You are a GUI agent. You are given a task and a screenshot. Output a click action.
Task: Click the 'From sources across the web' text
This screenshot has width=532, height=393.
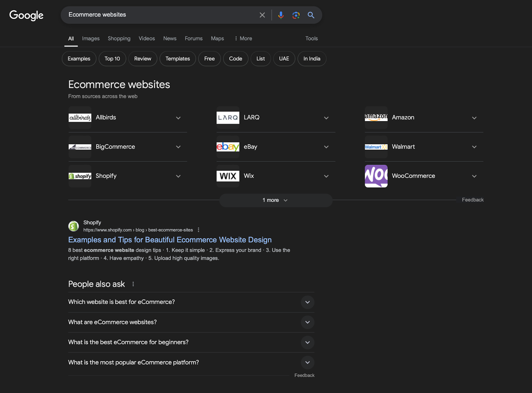pos(103,97)
